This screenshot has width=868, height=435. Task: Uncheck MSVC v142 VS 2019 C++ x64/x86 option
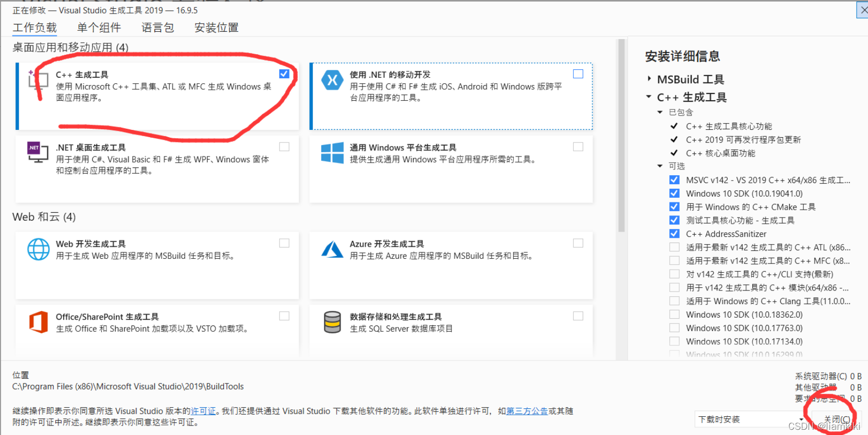pos(674,180)
